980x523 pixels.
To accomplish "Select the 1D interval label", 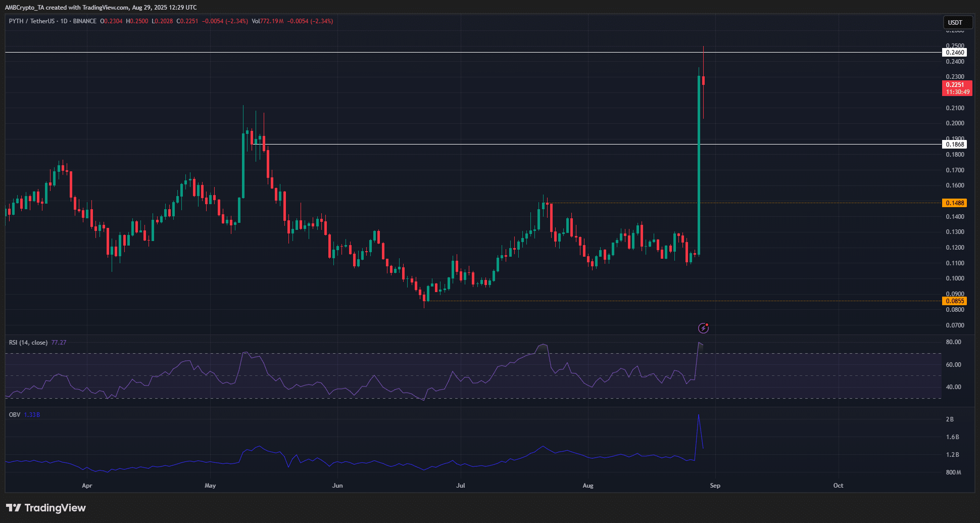I will point(64,21).
